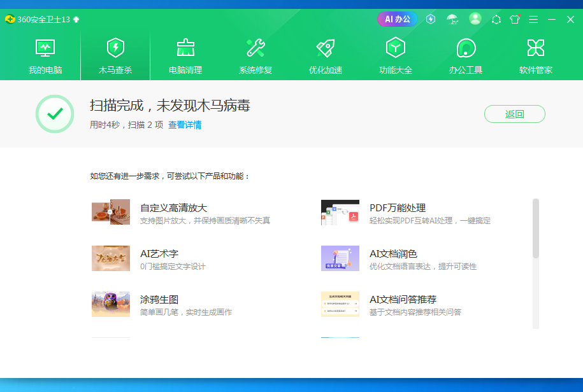Minimize the 360安全卫士 window

tap(552, 19)
